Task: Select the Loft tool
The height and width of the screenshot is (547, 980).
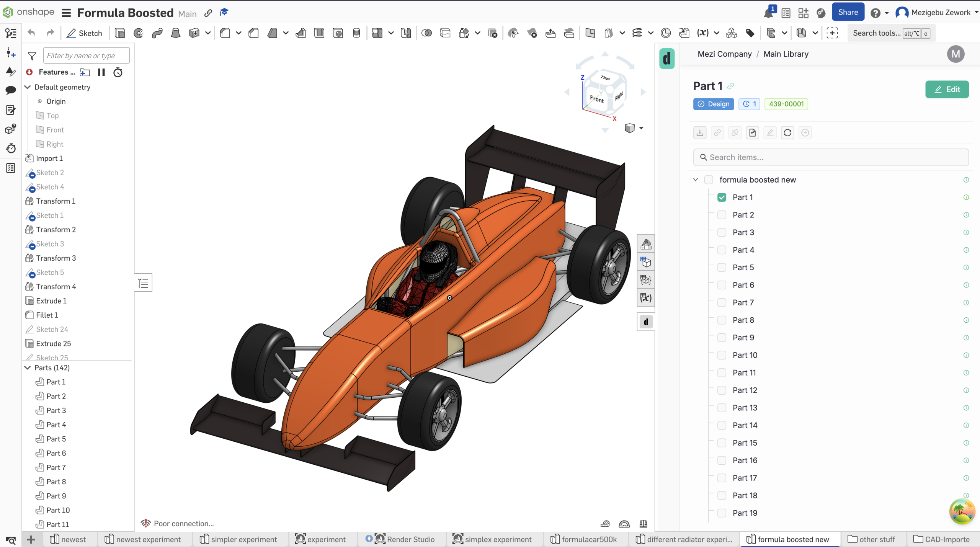Action: 175,33
